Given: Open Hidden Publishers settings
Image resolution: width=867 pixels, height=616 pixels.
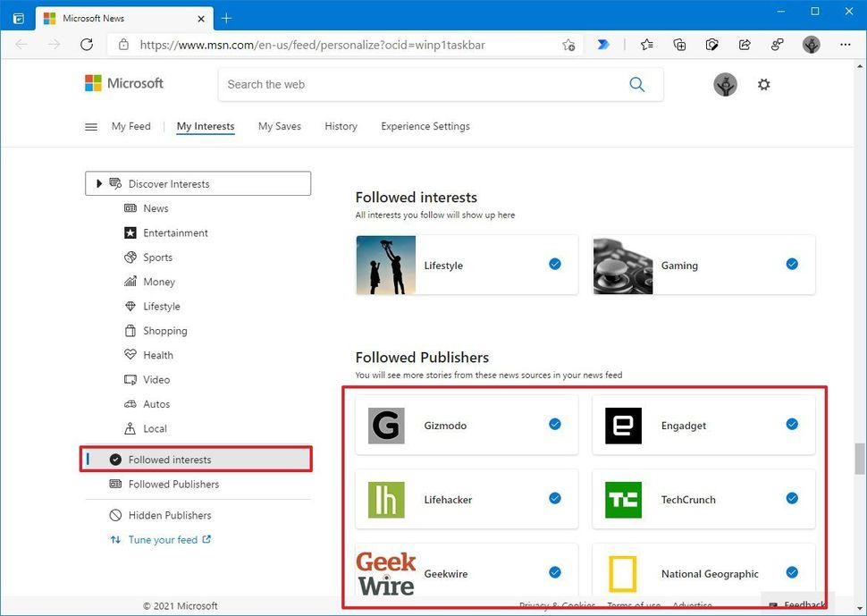Looking at the screenshot, I should (168, 515).
